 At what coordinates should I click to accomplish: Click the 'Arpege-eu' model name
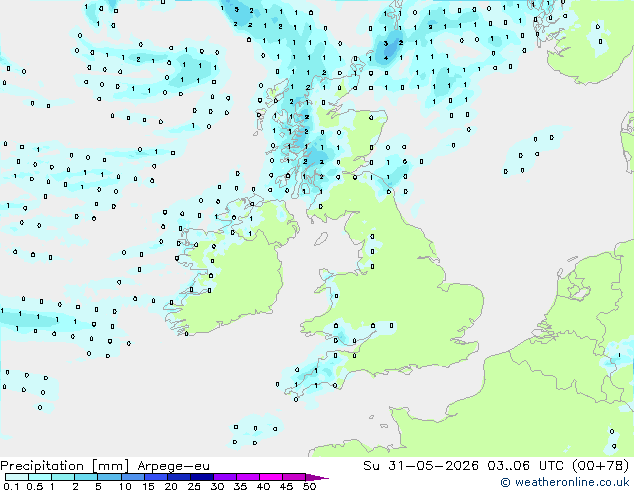173,467
